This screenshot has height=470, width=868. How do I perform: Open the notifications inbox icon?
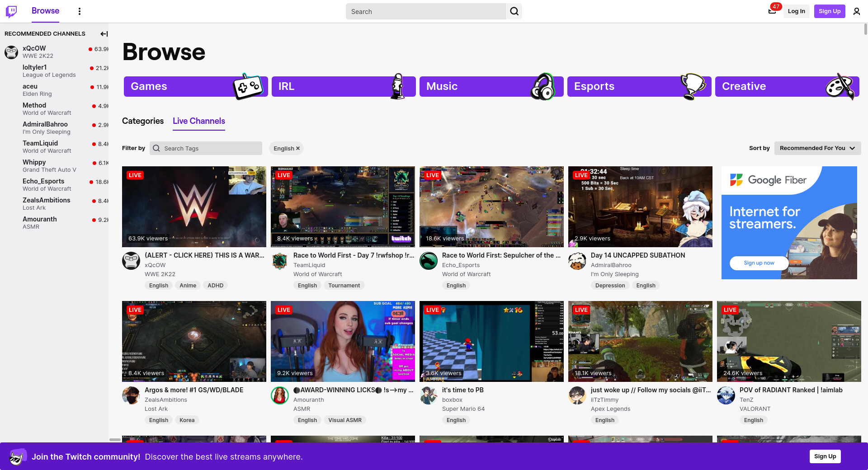click(x=772, y=11)
